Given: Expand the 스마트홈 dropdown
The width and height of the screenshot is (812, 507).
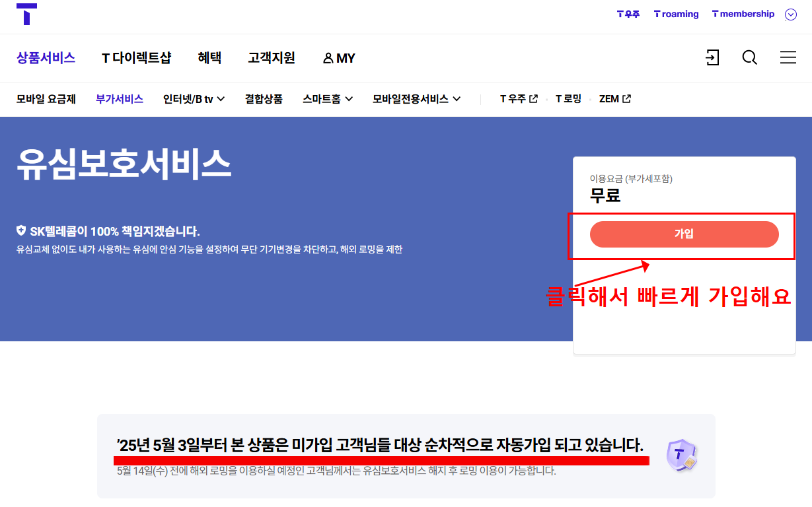Looking at the screenshot, I should [x=328, y=99].
